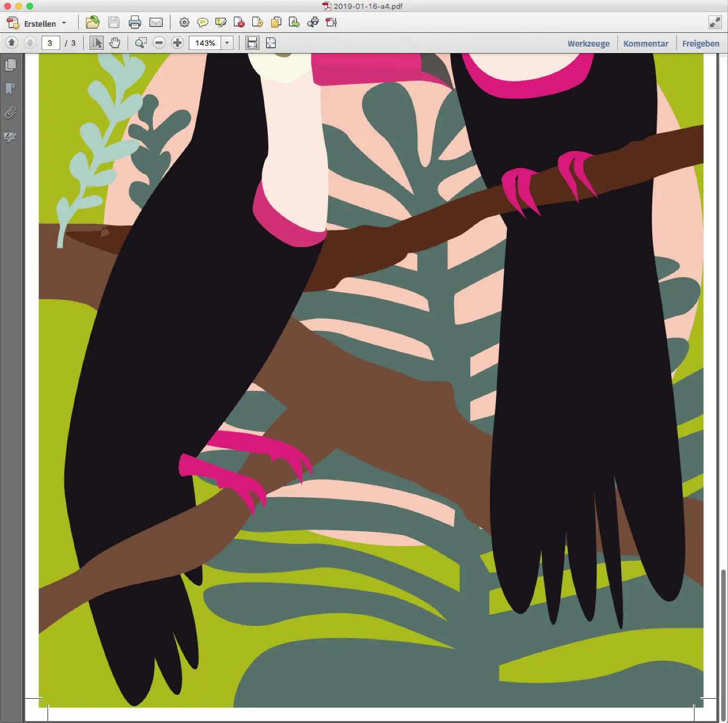
Task: Click the Freigeben panel link
Action: click(700, 44)
